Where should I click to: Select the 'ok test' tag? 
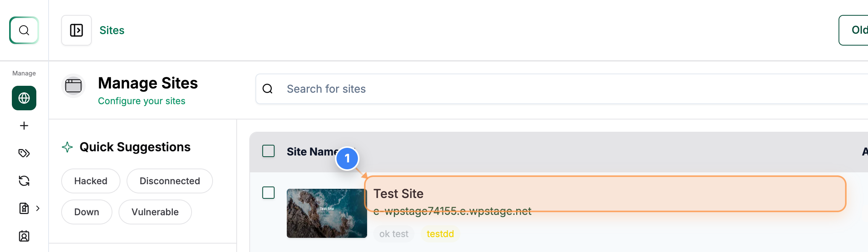394,234
